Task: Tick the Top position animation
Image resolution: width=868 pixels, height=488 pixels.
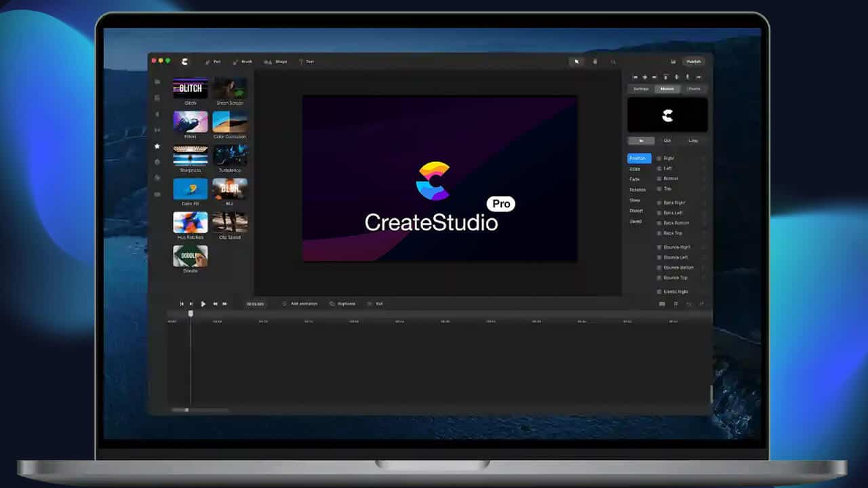Action: click(x=658, y=189)
